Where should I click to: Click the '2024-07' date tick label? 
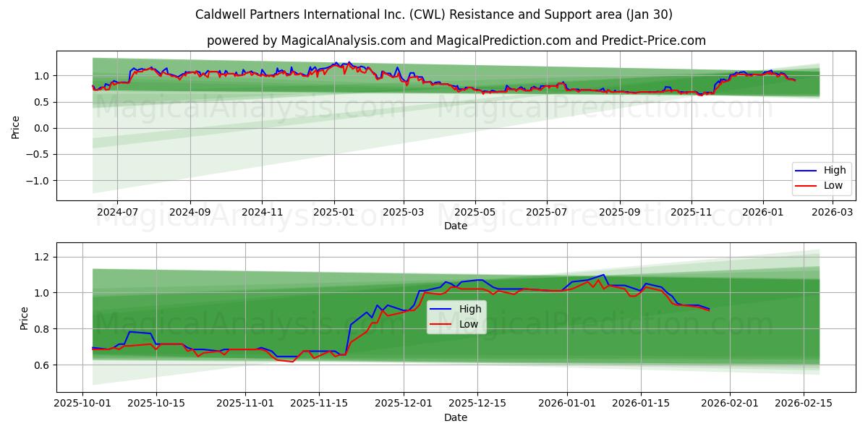point(117,213)
